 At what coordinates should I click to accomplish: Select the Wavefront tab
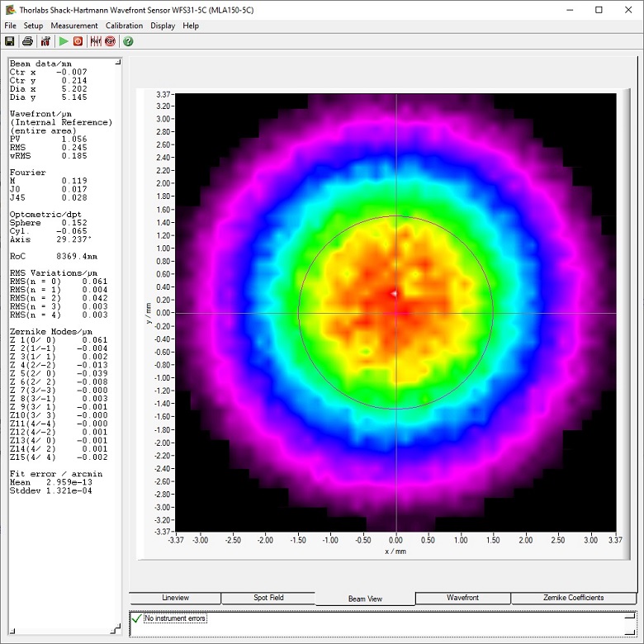(x=462, y=598)
